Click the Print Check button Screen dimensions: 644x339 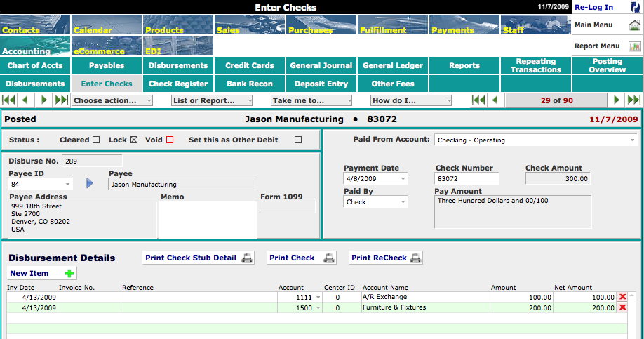pos(302,258)
